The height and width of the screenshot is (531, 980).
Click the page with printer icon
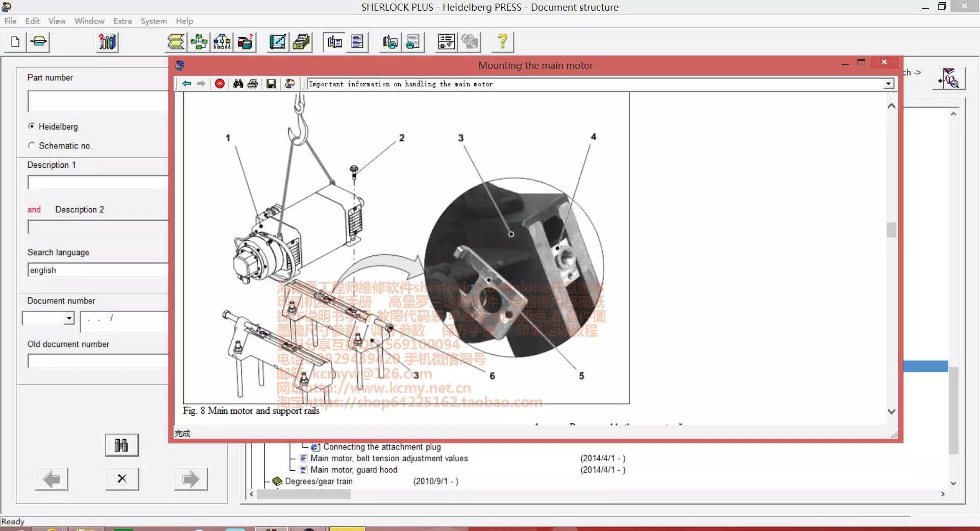point(413,42)
